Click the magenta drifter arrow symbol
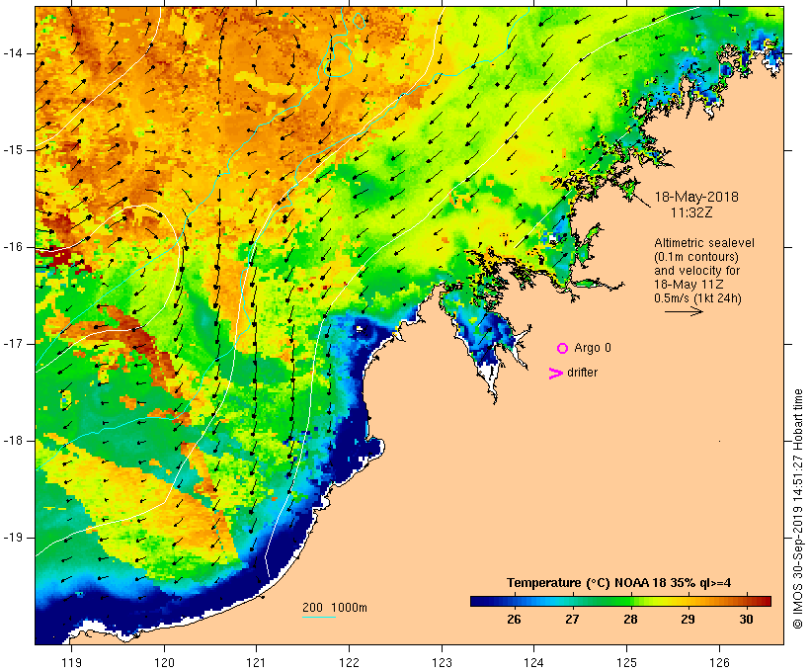 click(555, 374)
